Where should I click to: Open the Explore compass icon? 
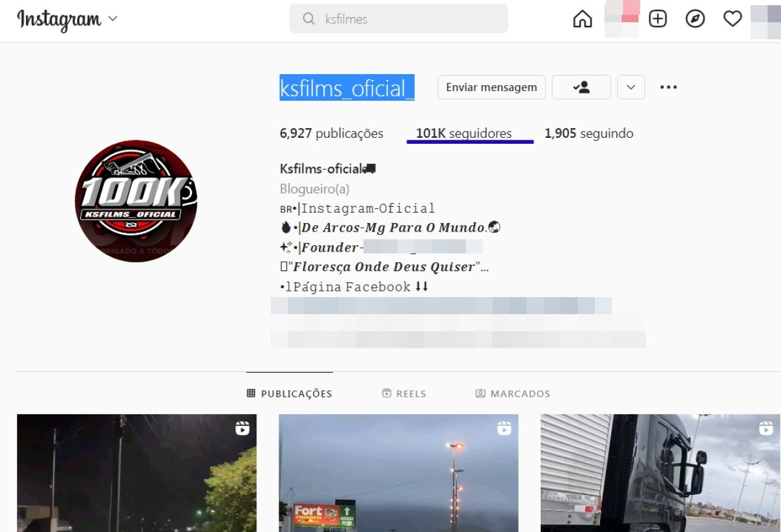695,20
